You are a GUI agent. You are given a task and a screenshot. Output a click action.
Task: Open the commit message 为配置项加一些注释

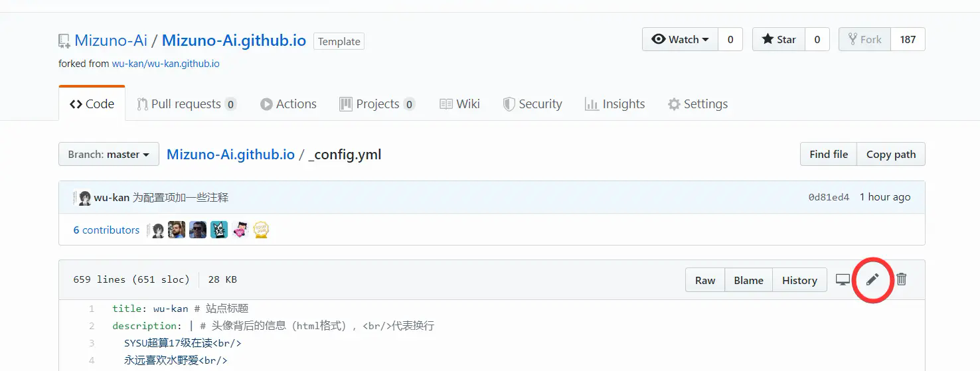coord(181,197)
